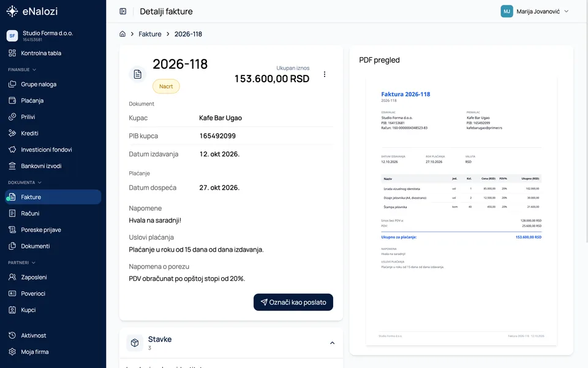Select buyer name Kafe Bar Ugao
Screen dimensions: 588x368
point(221,118)
